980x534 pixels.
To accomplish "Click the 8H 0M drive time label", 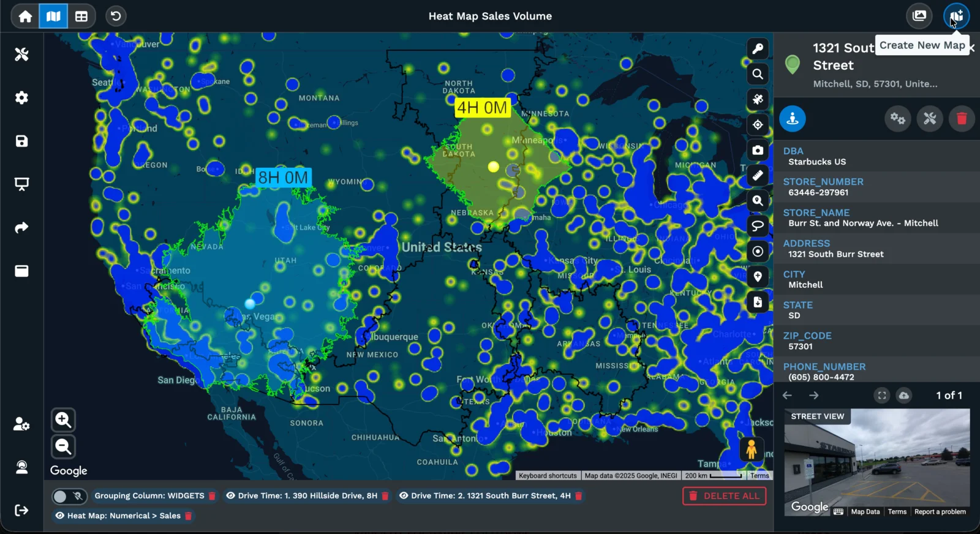I will pyautogui.click(x=284, y=178).
